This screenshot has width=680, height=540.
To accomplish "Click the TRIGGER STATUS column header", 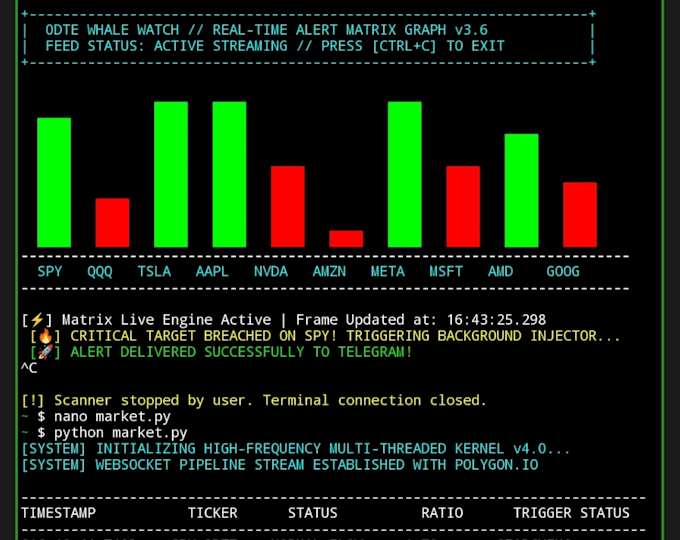I will click(572, 513).
